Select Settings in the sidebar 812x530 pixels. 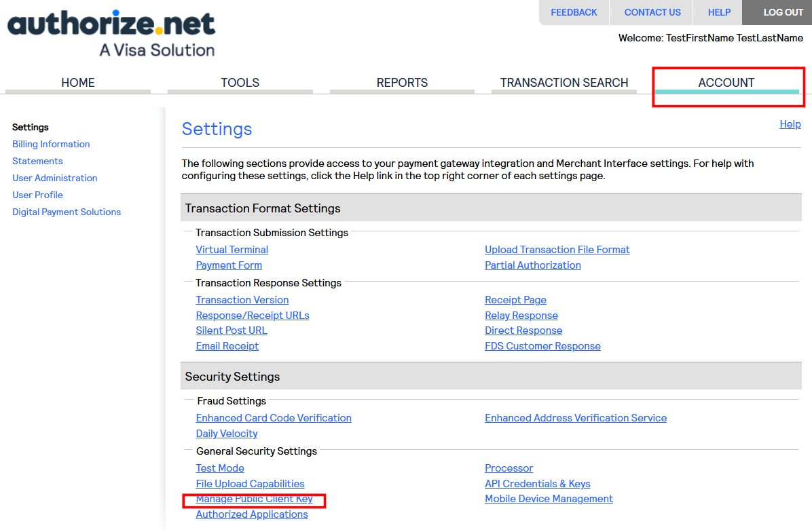click(x=31, y=128)
